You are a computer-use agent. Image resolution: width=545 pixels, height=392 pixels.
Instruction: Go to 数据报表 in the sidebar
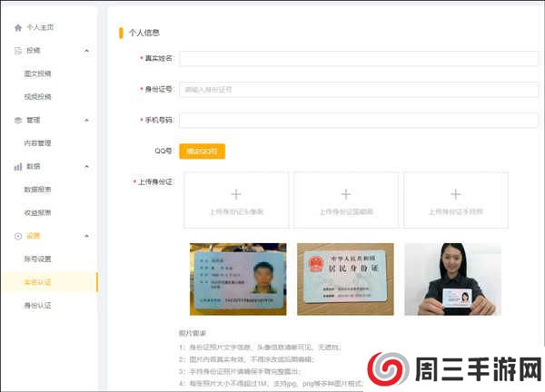point(37,190)
